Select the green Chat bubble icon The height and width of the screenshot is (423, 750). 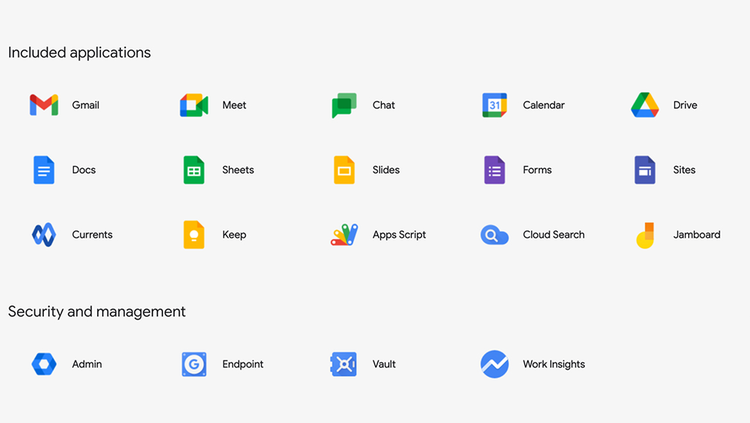coord(344,105)
